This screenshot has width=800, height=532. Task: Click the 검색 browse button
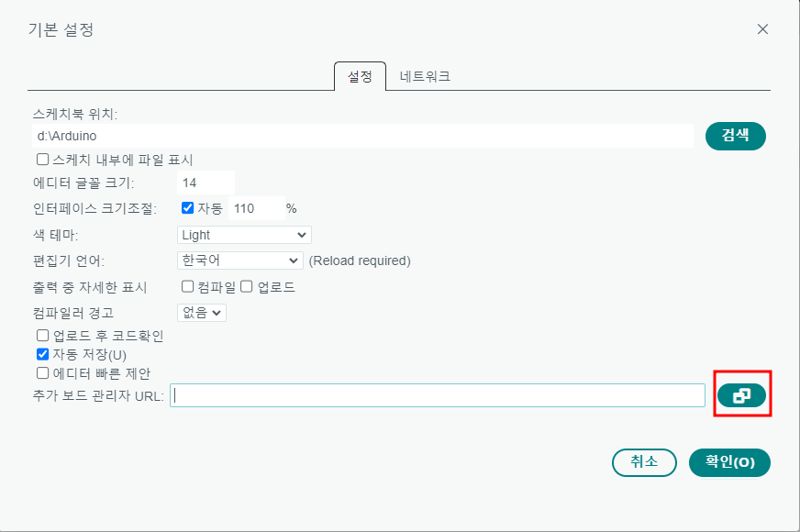pyautogui.click(x=735, y=136)
